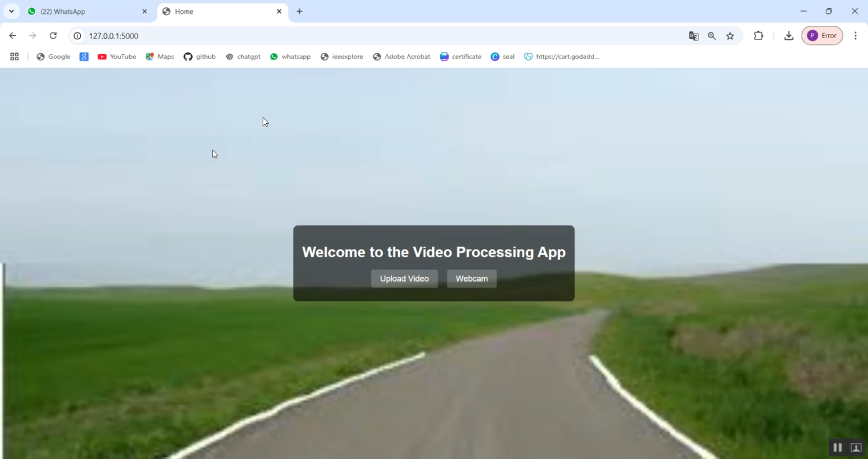
Task: Open the seal bookmark
Action: point(502,57)
